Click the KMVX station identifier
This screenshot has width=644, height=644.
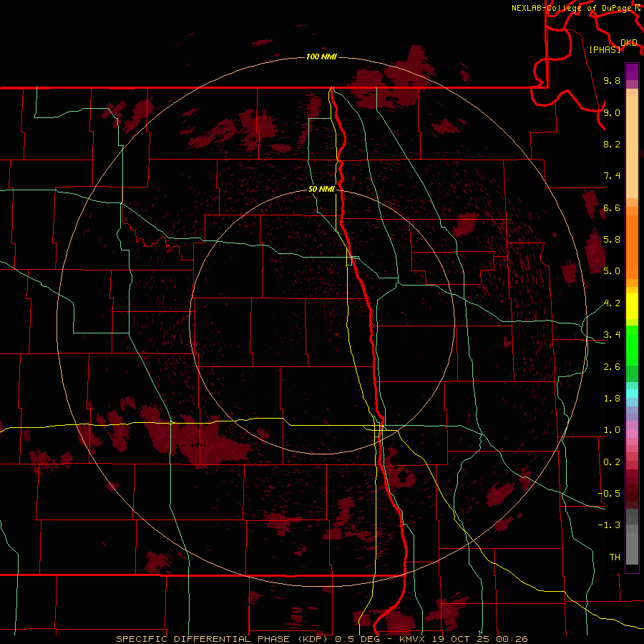413,639
